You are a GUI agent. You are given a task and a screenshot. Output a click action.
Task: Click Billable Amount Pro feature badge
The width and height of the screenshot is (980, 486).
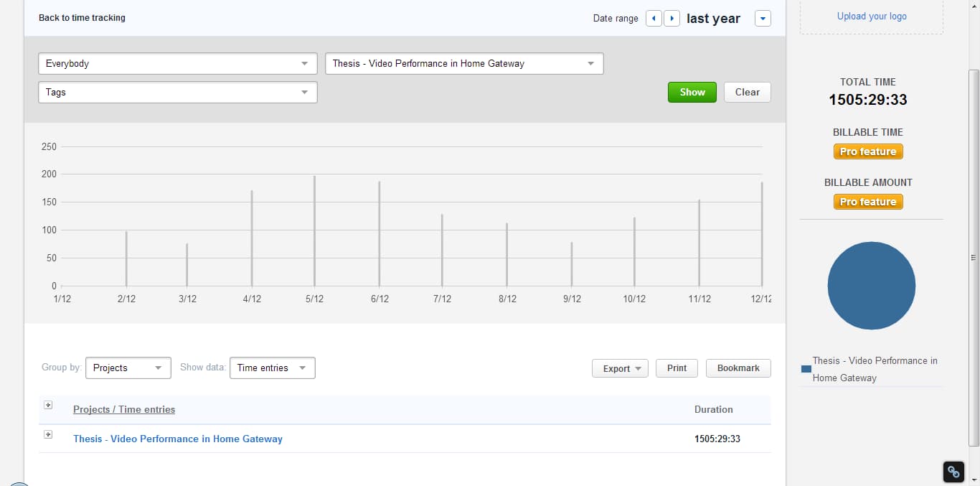[x=868, y=202]
